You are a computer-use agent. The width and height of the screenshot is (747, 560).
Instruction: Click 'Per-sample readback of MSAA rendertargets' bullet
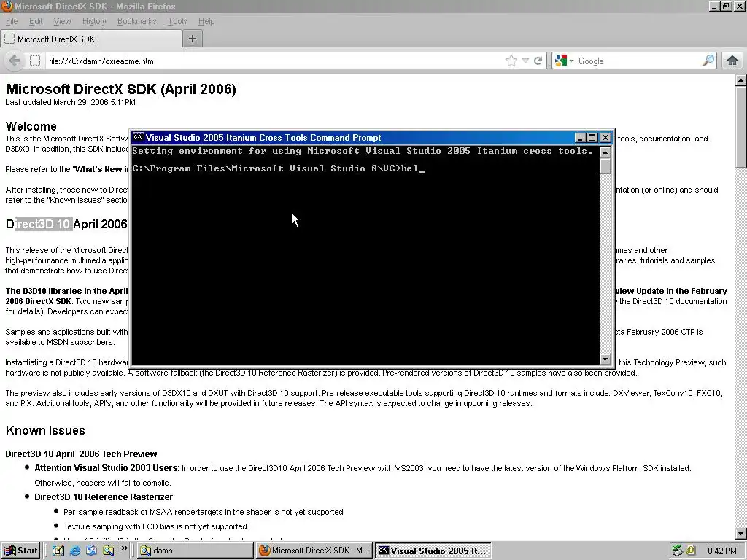tap(204, 512)
